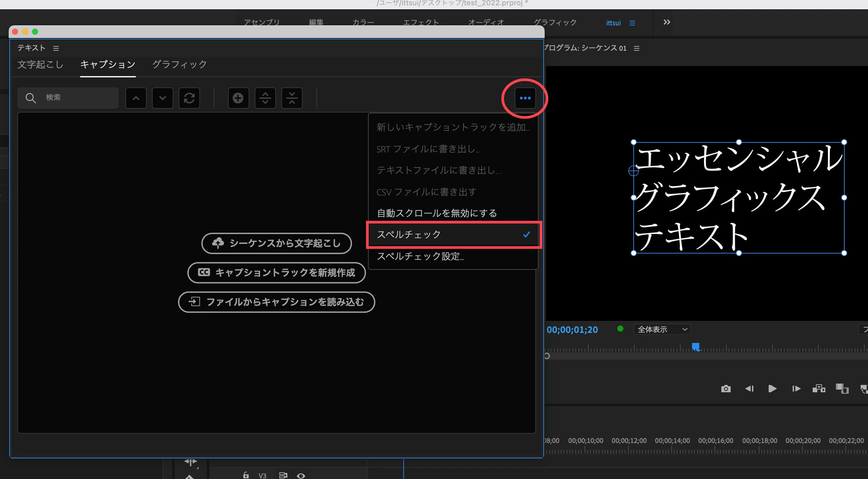
Task: Click シーケンスから文字起こし button
Action: coord(277,243)
